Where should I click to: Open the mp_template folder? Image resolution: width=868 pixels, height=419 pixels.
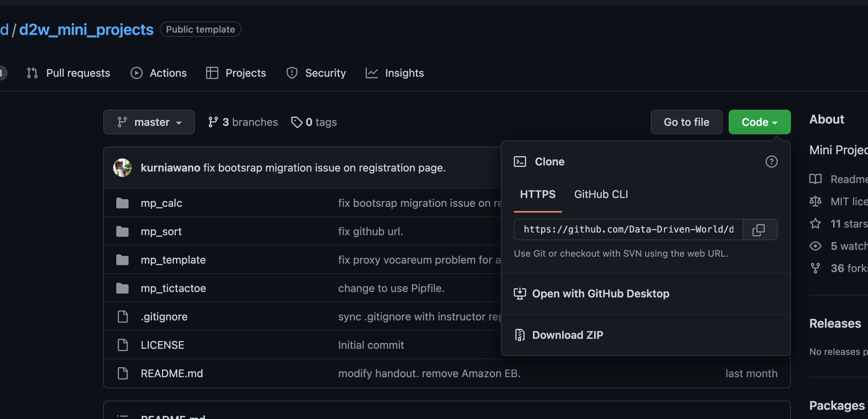tap(173, 260)
